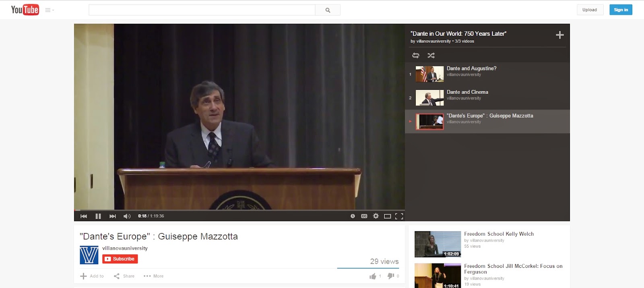Select 'Dante and Cinema' playlist title
The width and height of the screenshot is (644, 288).
click(x=467, y=92)
